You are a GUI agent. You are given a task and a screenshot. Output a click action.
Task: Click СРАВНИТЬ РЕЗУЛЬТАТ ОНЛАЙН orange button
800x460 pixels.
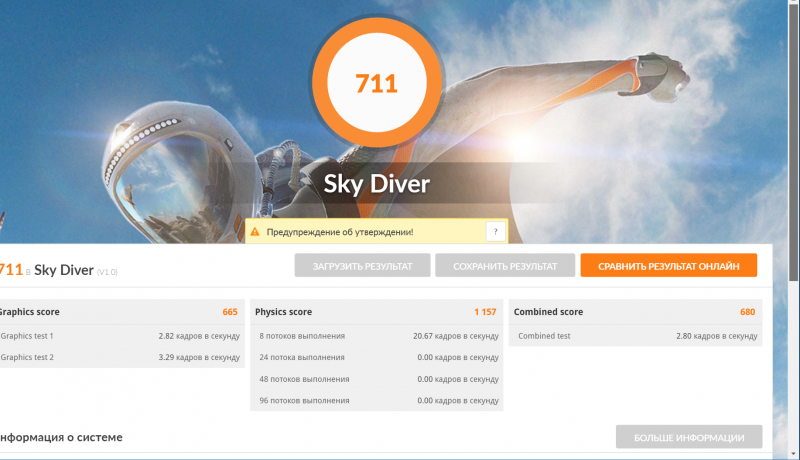[668, 266]
